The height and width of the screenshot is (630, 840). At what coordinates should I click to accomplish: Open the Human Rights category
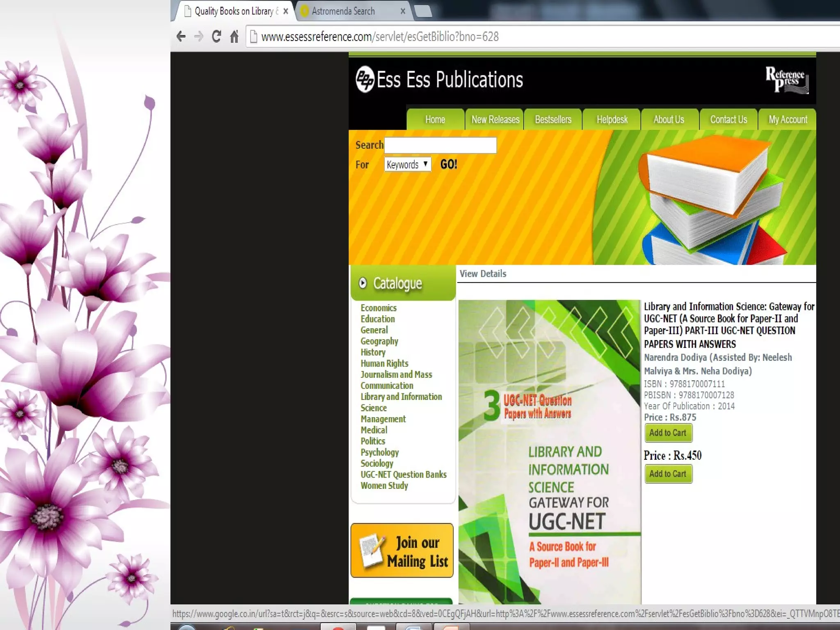384,363
